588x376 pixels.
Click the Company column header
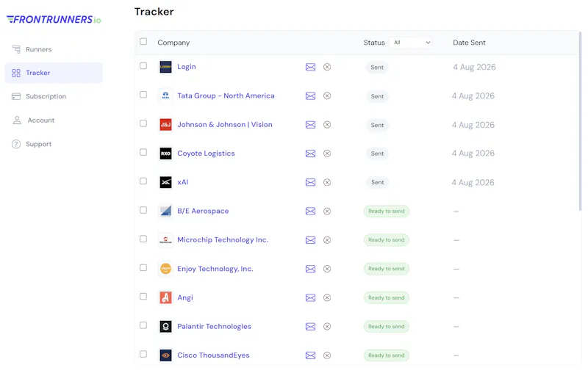(x=173, y=43)
